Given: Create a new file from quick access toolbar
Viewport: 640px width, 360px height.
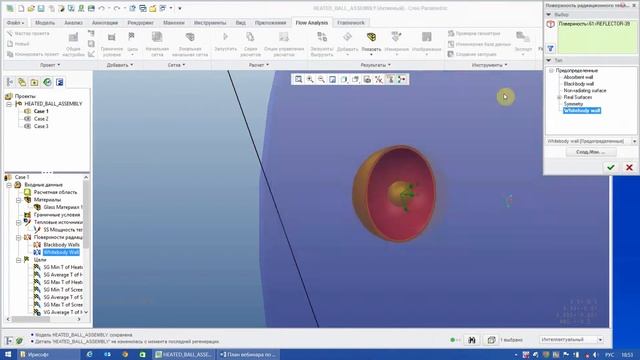Looking at the screenshot, I should pyautogui.click(x=21, y=8).
